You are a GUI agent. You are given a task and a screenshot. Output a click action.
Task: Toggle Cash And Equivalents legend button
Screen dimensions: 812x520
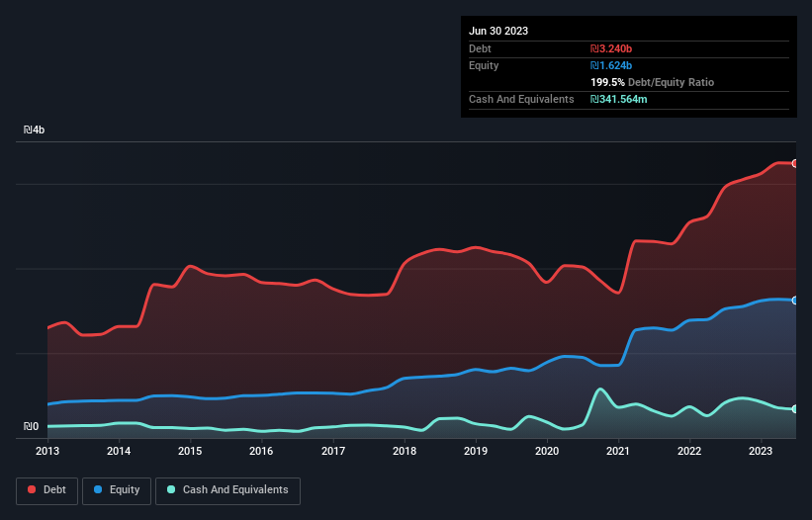(x=227, y=490)
